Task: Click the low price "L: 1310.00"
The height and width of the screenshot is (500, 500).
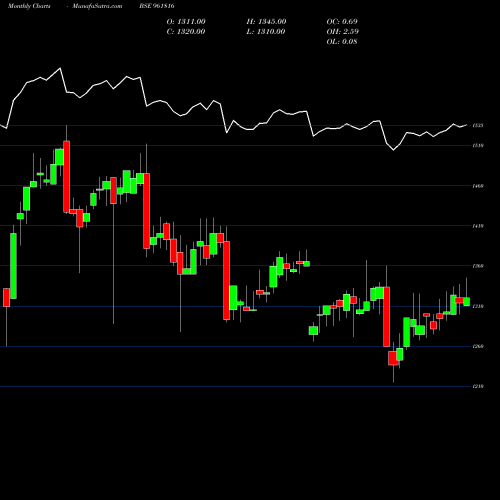Action: point(266,32)
